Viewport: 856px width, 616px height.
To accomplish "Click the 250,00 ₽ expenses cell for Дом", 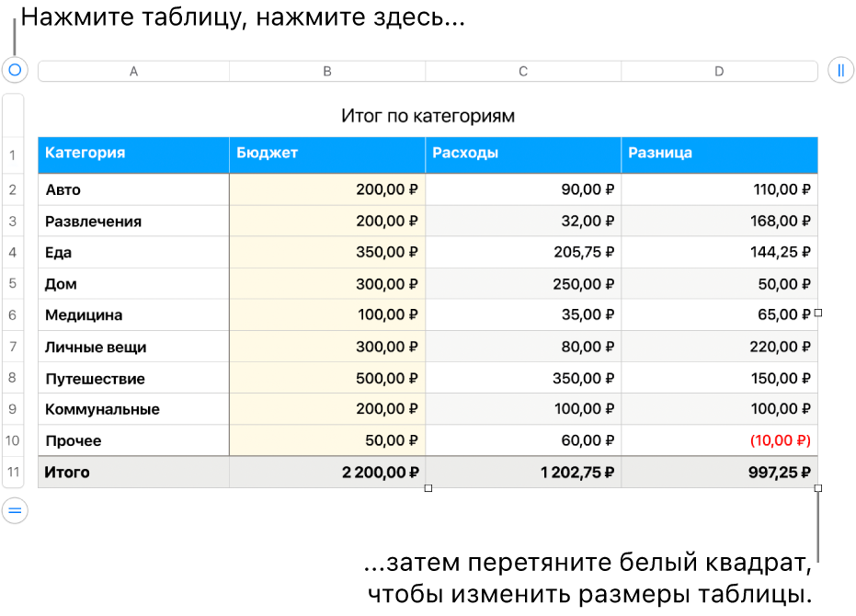I will (x=523, y=283).
